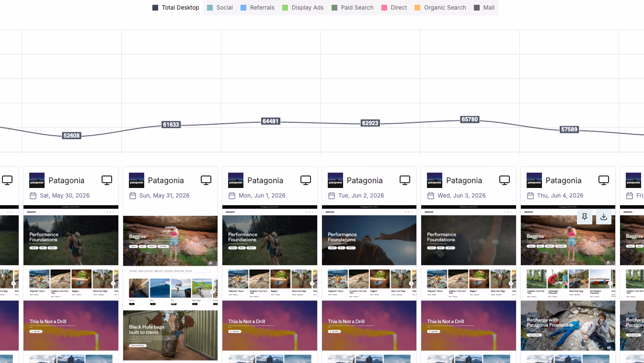Click the date text "Sat, May 30, 2026"
The image size is (644, 363).
click(65, 196)
